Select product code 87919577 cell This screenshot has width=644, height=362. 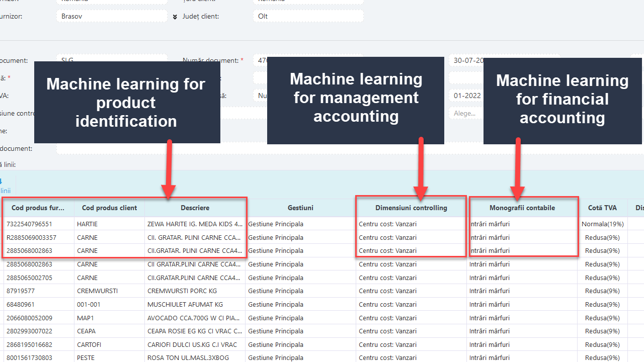[39, 291]
